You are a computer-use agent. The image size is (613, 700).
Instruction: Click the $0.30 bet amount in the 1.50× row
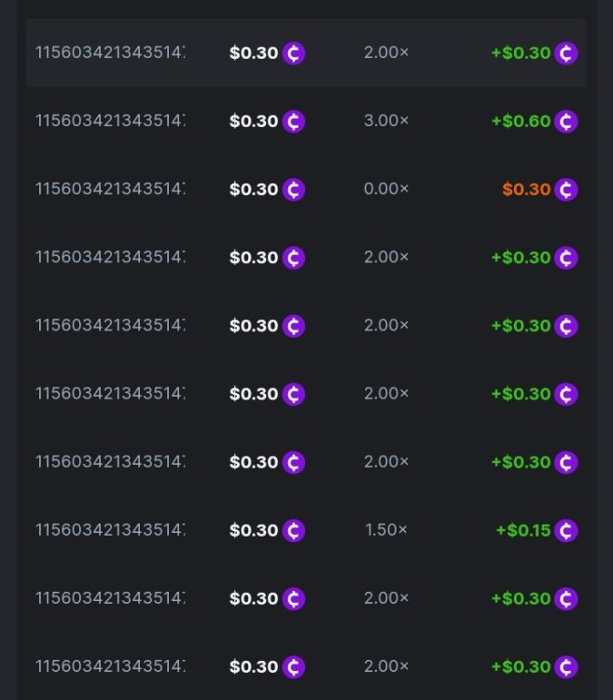click(254, 530)
